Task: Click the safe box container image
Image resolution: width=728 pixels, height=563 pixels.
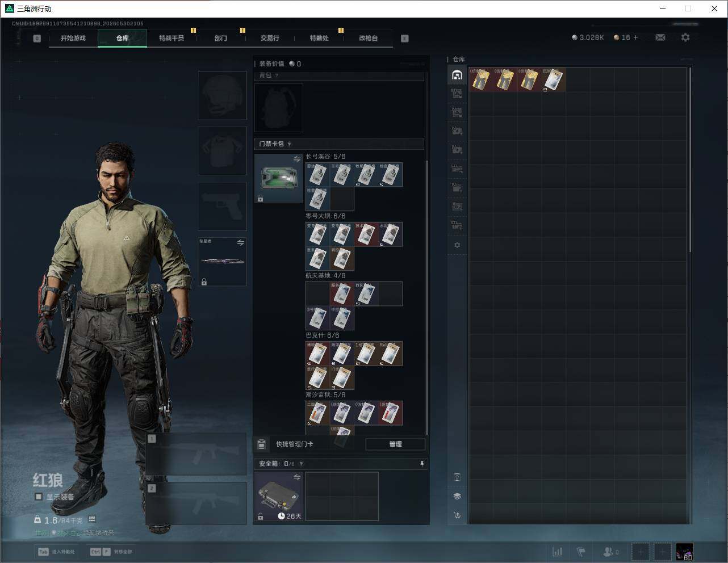Action: (x=279, y=497)
